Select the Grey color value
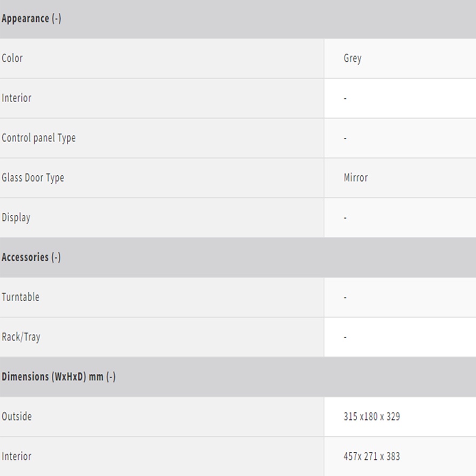Image resolution: width=476 pixels, height=476 pixels. pyautogui.click(x=353, y=58)
